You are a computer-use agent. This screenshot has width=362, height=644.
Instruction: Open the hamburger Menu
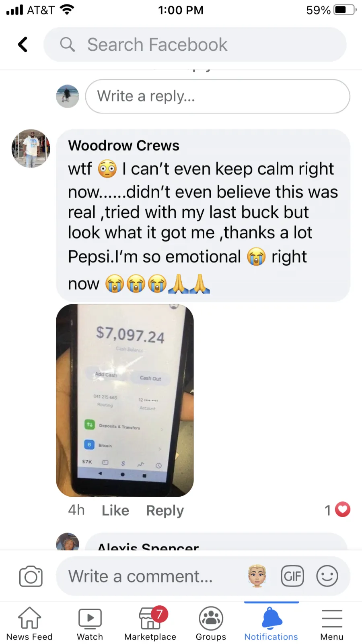pos(332,623)
